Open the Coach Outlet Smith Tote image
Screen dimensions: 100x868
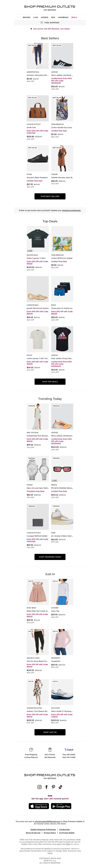click(x=38, y=108)
